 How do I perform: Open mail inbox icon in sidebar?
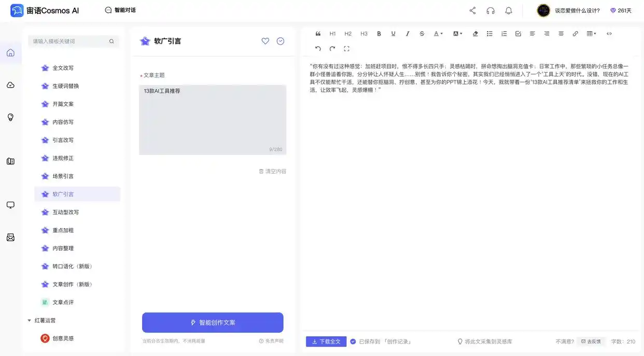pyautogui.click(x=10, y=237)
